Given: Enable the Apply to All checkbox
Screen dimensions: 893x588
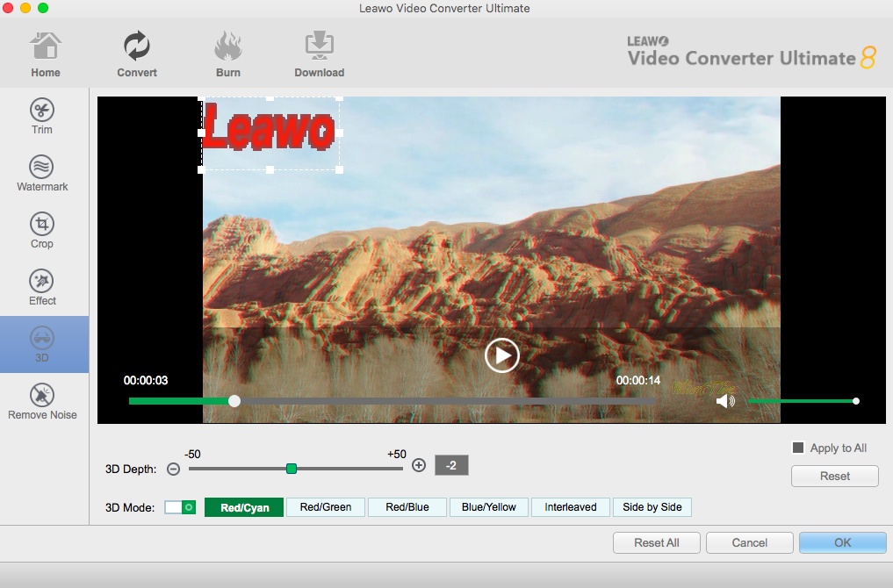Looking at the screenshot, I should point(798,448).
